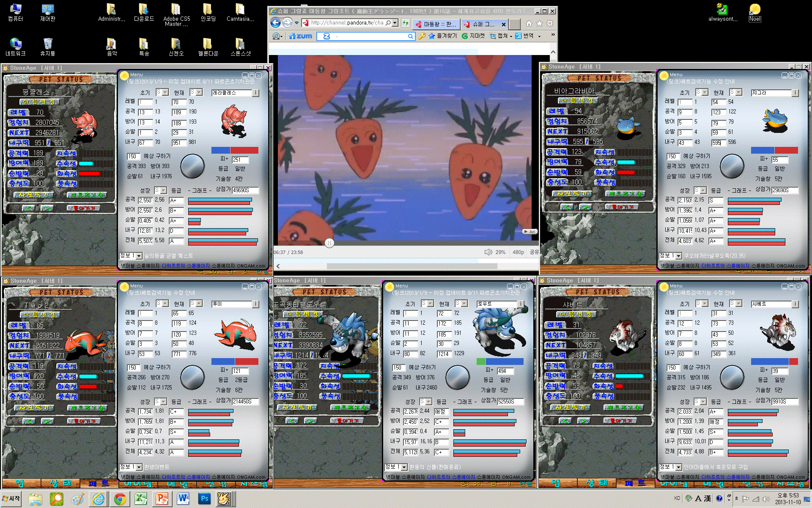The image size is (812, 508).
Task: Open the Camtasia desktop shortcut
Action: 240,12
